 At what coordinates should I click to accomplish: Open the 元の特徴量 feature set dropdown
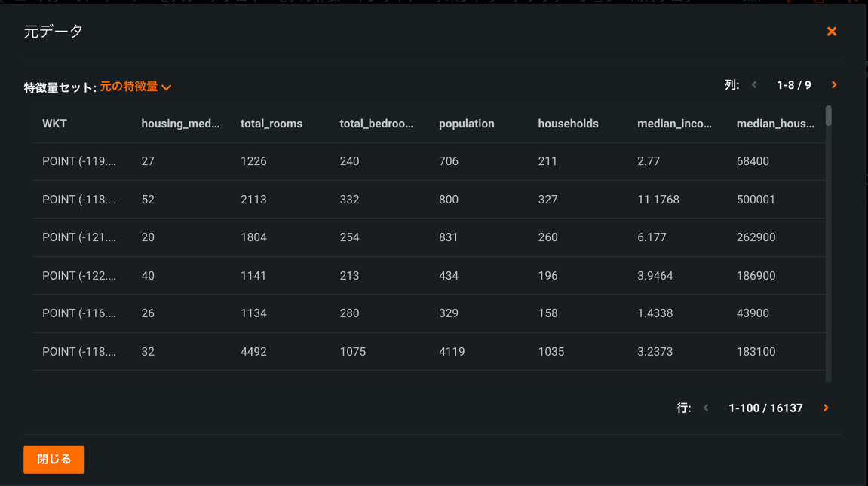tap(130, 87)
